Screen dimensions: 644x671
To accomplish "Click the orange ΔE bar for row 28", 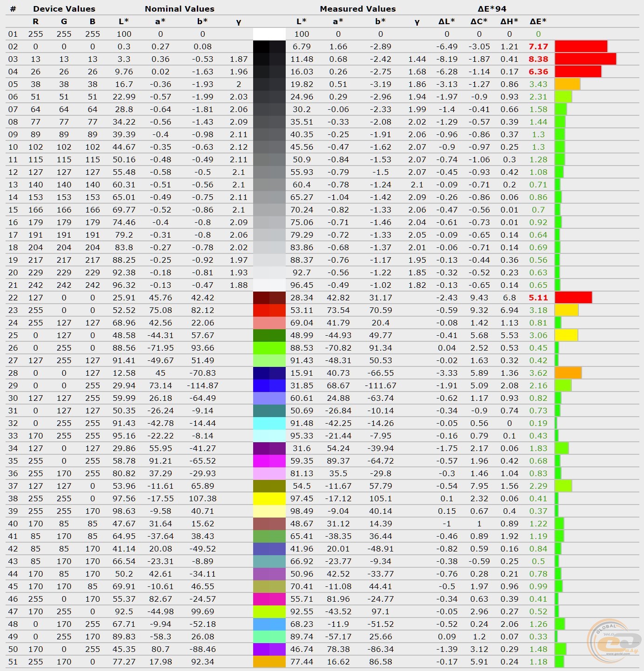I will (x=568, y=373).
